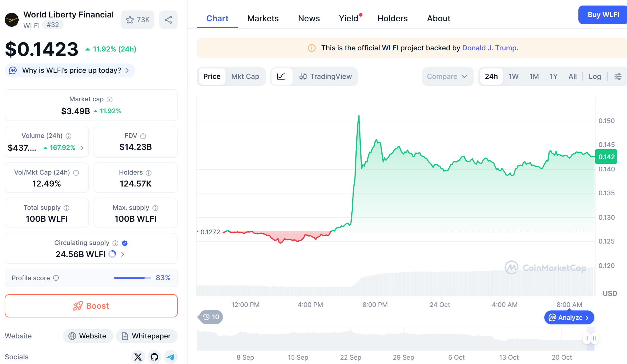627x364 pixels.
Task: Select the line chart type icon
Action: (x=281, y=77)
